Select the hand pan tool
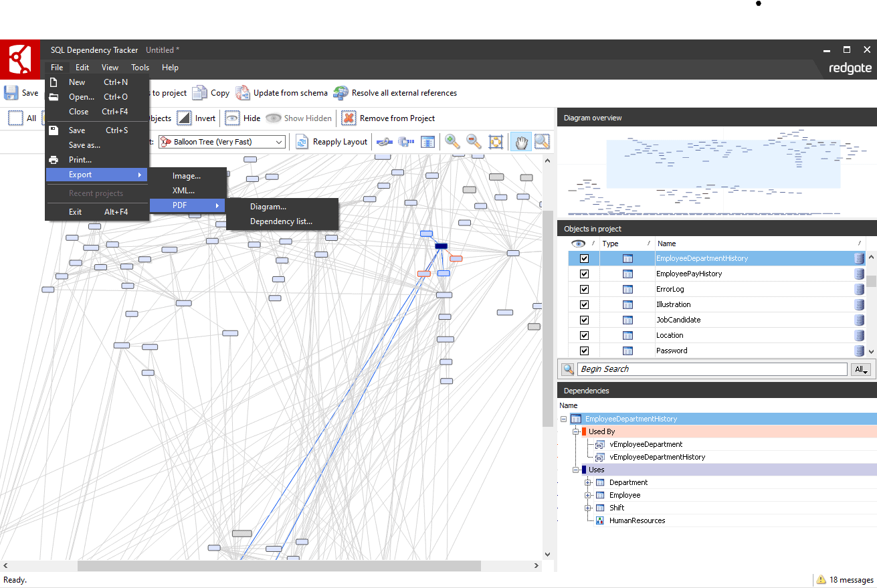 tap(521, 142)
